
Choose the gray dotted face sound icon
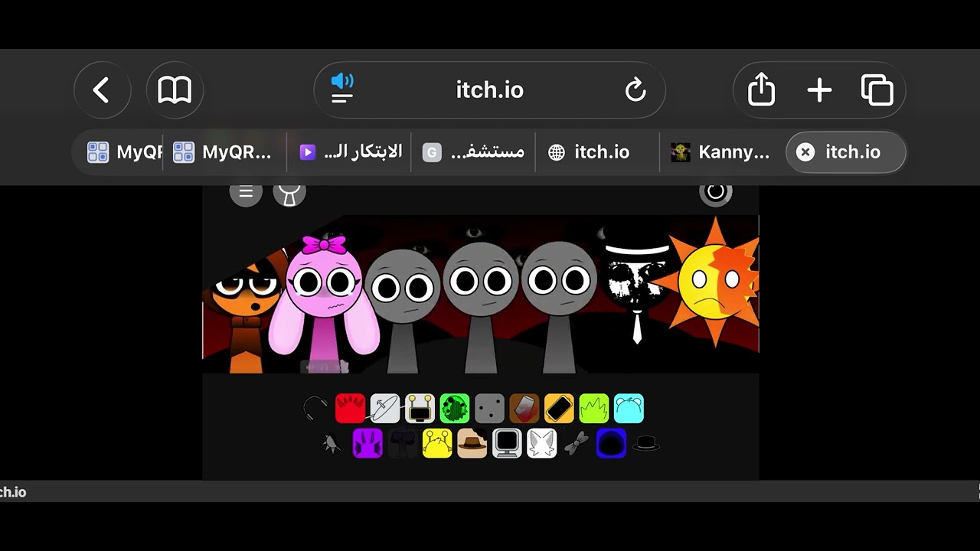click(489, 409)
